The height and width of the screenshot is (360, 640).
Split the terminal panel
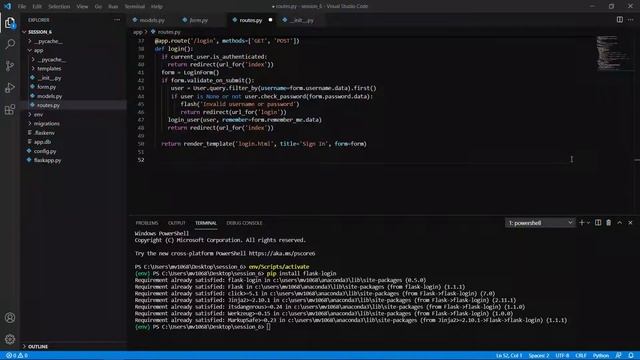point(598,222)
